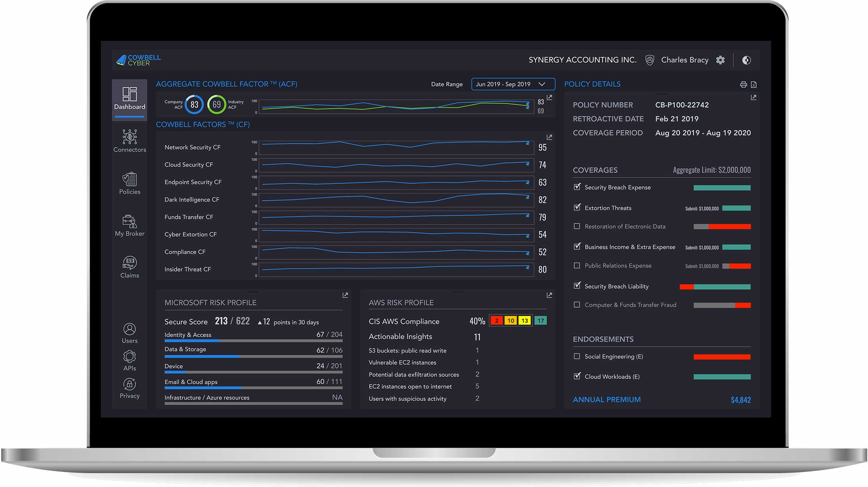Click Company ACF 83 gauge
The width and height of the screenshot is (868, 487).
point(194,104)
